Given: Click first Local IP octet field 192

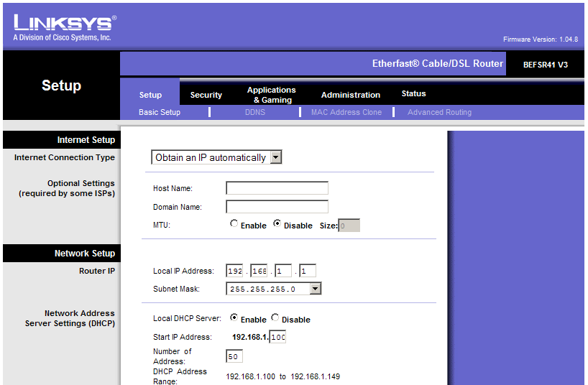Looking at the screenshot, I should pos(234,271).
